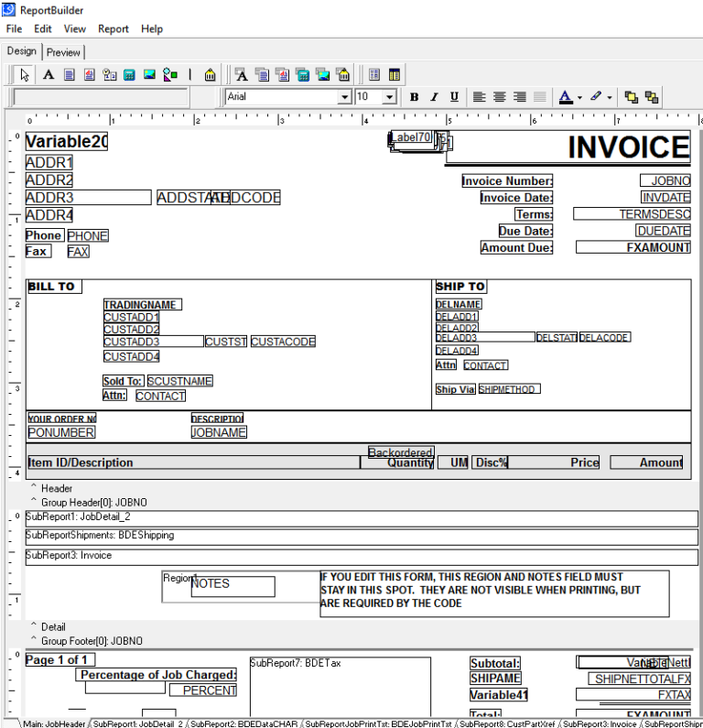
Task: Open the highlight color dropdown arrow
Action: (610, 97)
